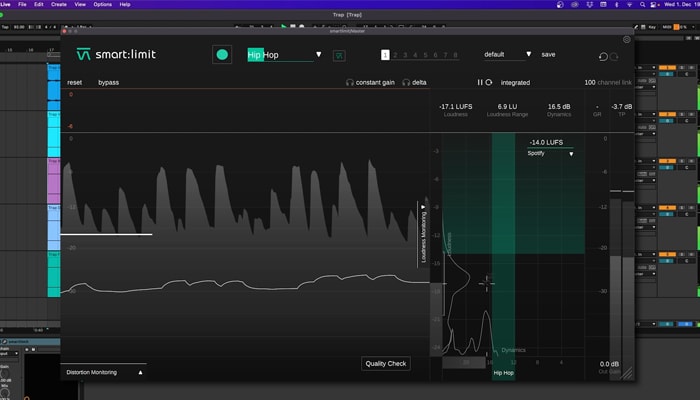The image size is (700, 400).
Task: Pause the loudness measurement
Action: coord(480,83)
